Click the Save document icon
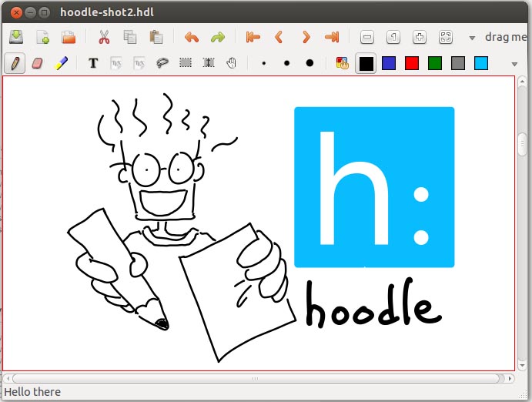The width and height of the screenshot is (532, 402). pos(16,37)
